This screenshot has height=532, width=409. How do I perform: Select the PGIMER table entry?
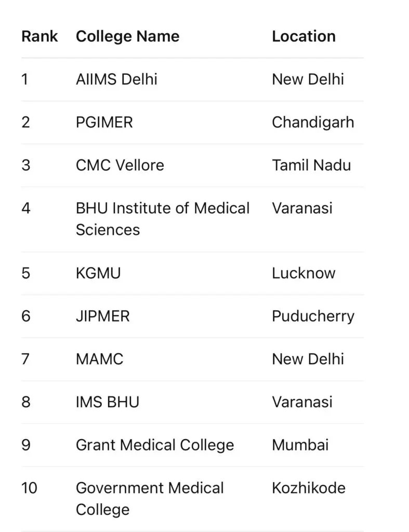point(104,123)
